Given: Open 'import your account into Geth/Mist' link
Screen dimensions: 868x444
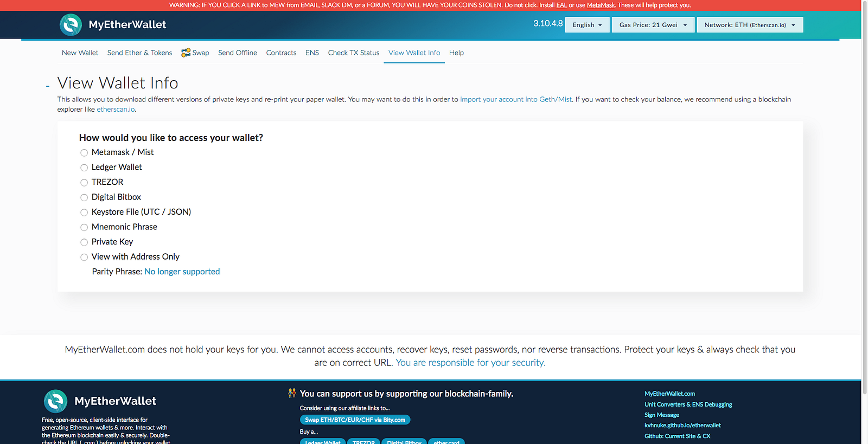Looking at the screenshot, I should click(x=516, y=99).
